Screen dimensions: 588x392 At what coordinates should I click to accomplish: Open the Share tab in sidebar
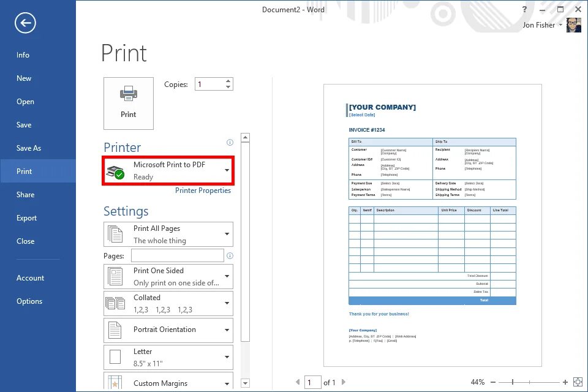click(26, 194)
